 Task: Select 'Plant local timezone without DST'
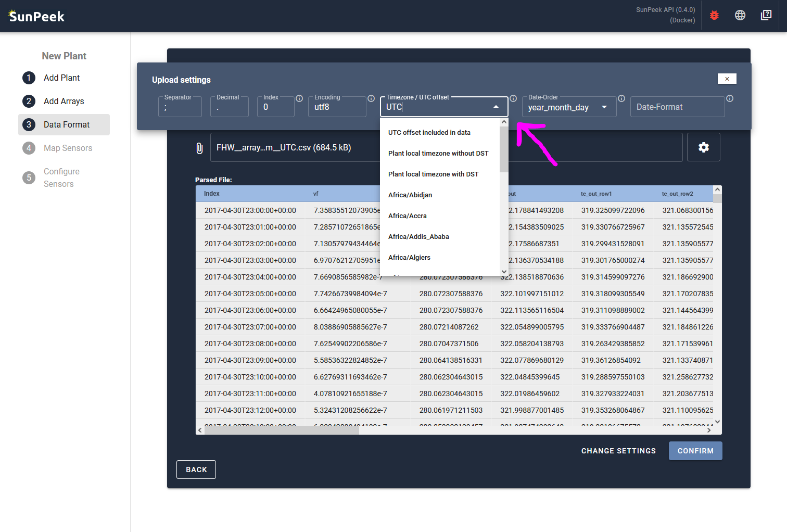coord(440,153)
